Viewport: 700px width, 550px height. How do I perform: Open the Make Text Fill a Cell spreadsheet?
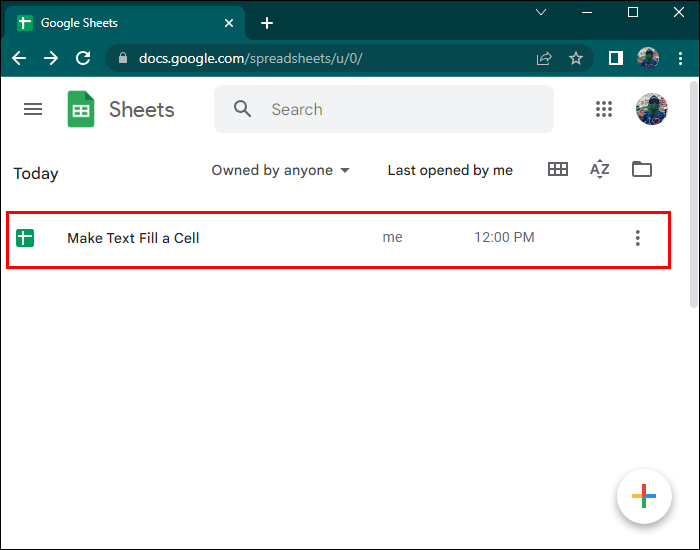(x=133, y=238)
